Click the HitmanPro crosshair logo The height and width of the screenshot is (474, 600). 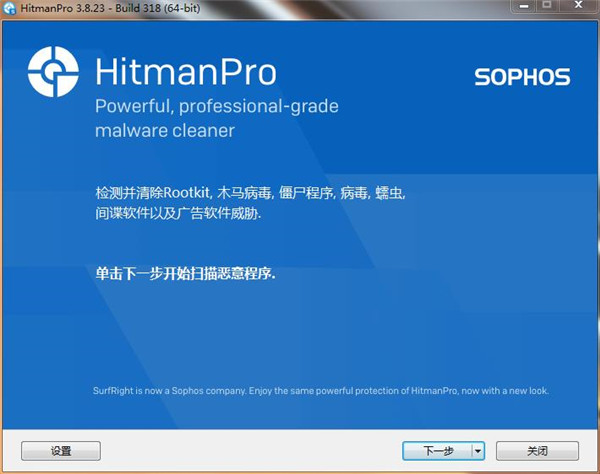(53, 72)
